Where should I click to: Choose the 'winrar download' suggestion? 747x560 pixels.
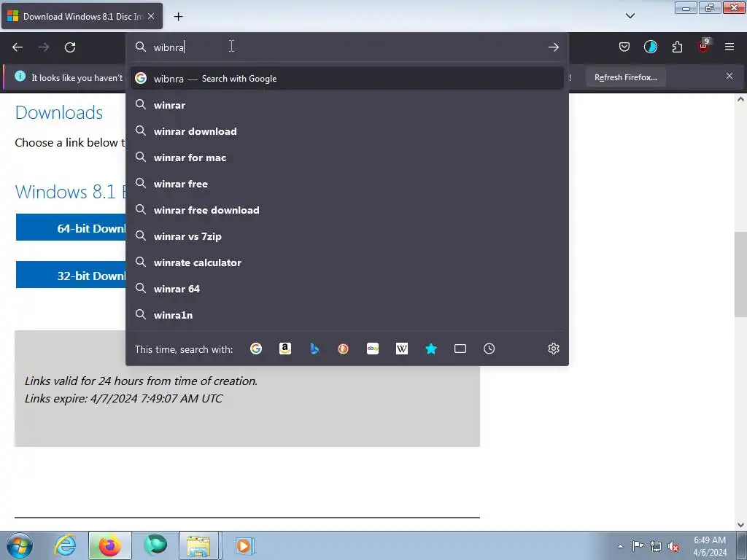(x=347, y=131)
